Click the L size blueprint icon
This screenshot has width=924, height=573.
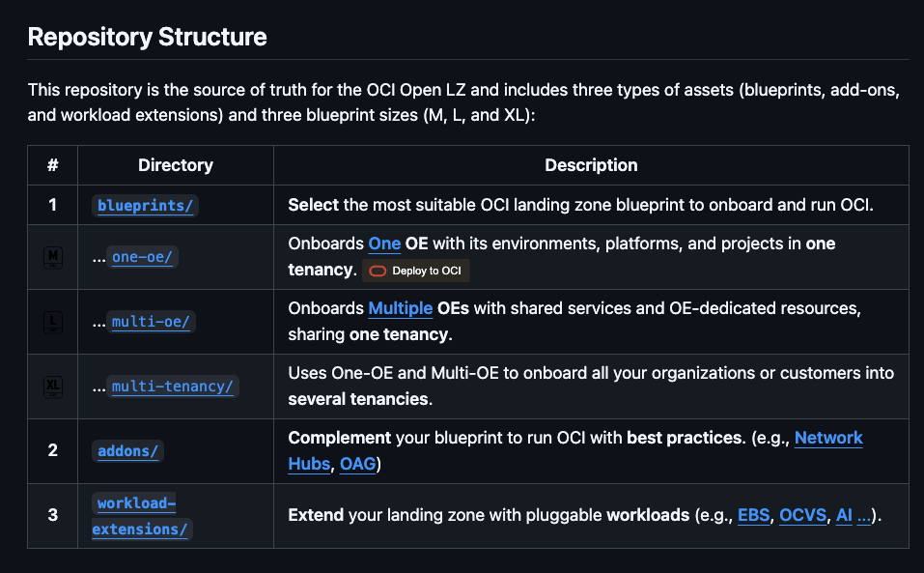point(53,322)
